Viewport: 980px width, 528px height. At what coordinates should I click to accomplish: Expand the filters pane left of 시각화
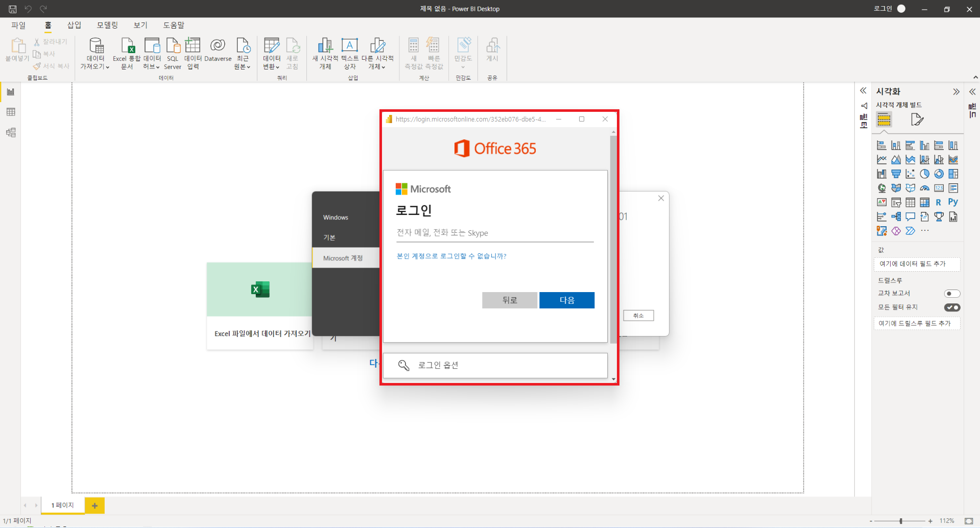(x=863, y=91)
